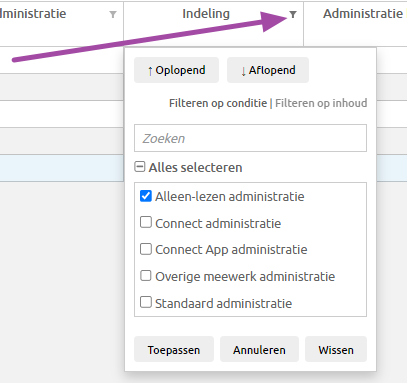
Task: Tick the Overige meewerk administratie checkbox
Action: pos(146,276)
